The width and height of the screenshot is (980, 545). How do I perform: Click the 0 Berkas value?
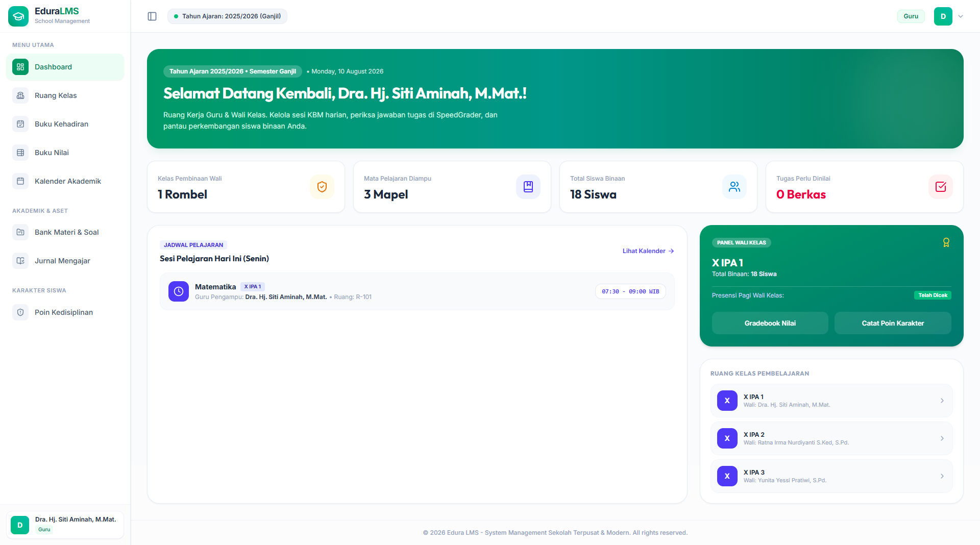[801, 194]
